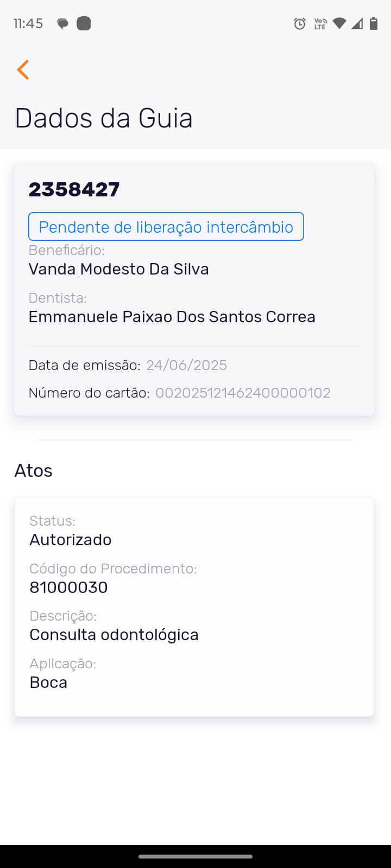The image size is (391, 868).
Task: Tap the battery status icon
Action: pyautogui.click(x=374, y=23)
